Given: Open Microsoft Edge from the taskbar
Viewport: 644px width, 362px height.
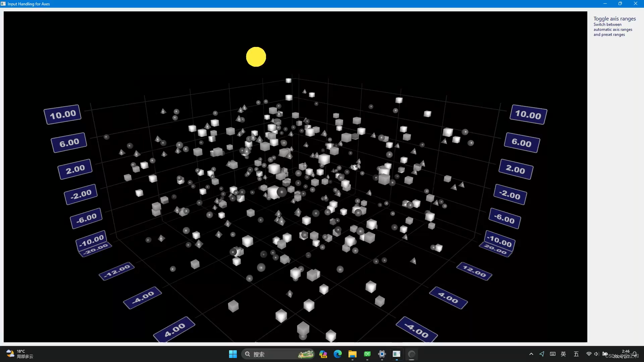Looking at the screenshot, I should tap(337, 354).
